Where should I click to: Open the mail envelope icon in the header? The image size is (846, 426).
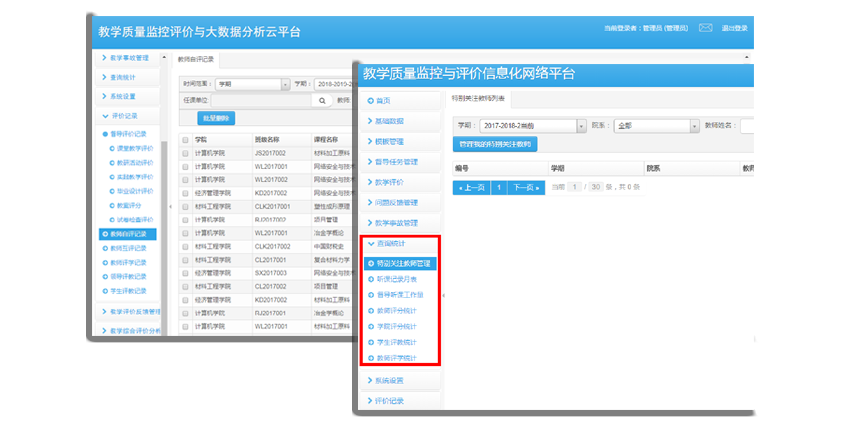point(705,28)
